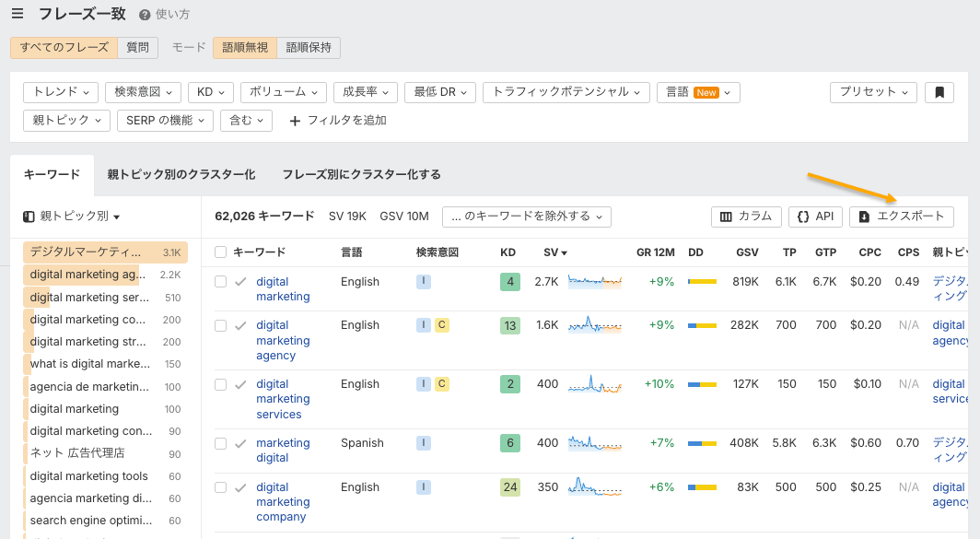Viewport: 980px width, 539px height.
Task: Open the API button
Action: pyautogui.click(x=815, y=217)
